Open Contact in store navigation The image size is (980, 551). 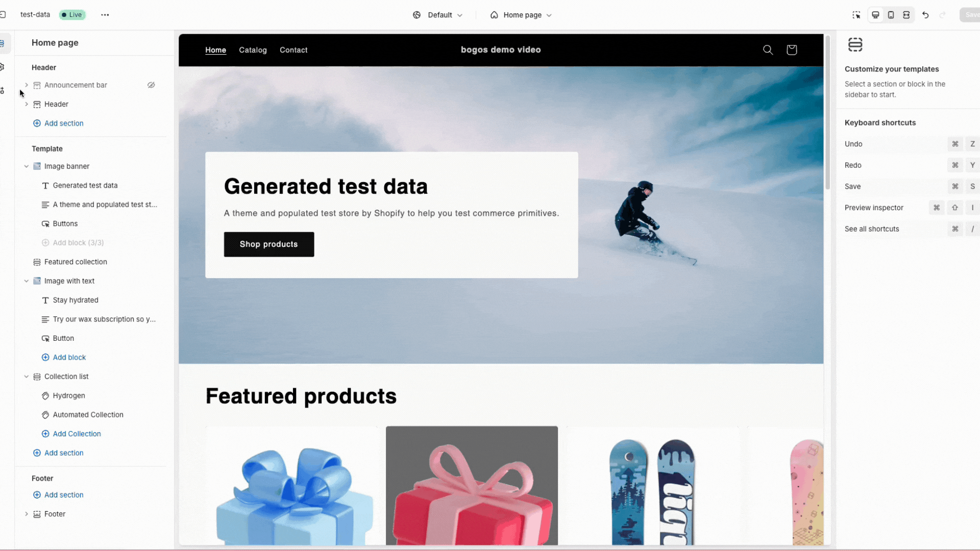click(x=293, y=50)
